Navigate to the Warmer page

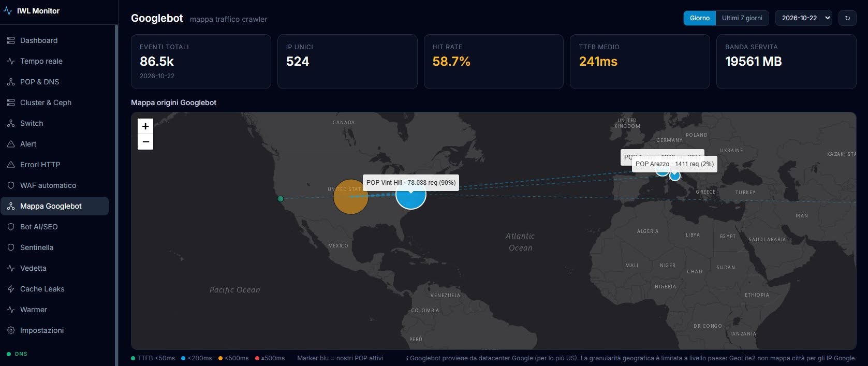(x=54, y=310)
